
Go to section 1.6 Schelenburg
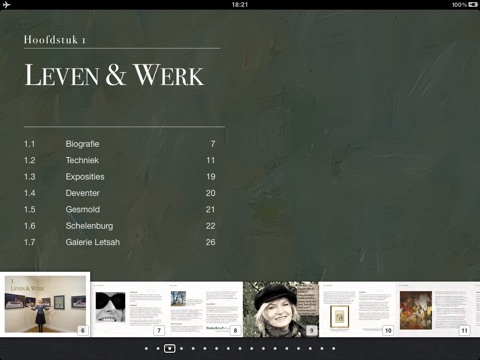pyautogui.click(x=119, y=226)
